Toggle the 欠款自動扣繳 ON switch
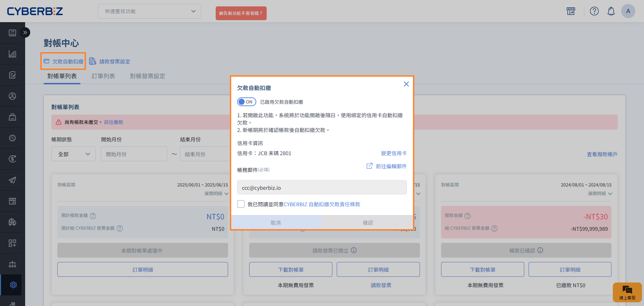Viewport: 644px width, 306px height. click(x=247, y=102)
